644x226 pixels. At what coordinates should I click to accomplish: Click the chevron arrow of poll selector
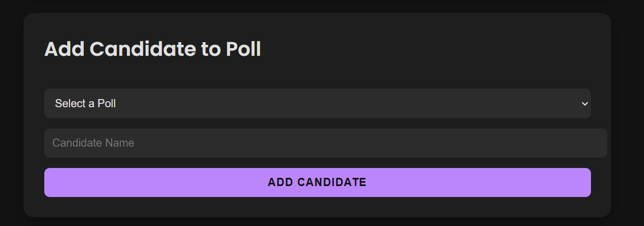(584, 103)
